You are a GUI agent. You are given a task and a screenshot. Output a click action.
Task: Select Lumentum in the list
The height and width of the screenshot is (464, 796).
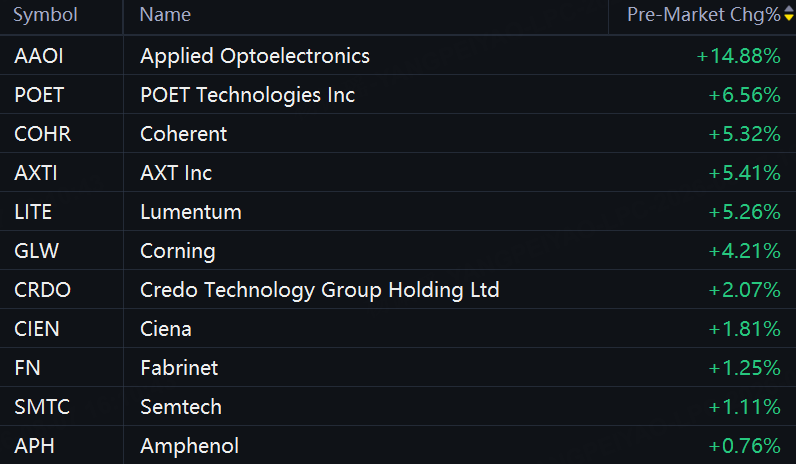191,212
